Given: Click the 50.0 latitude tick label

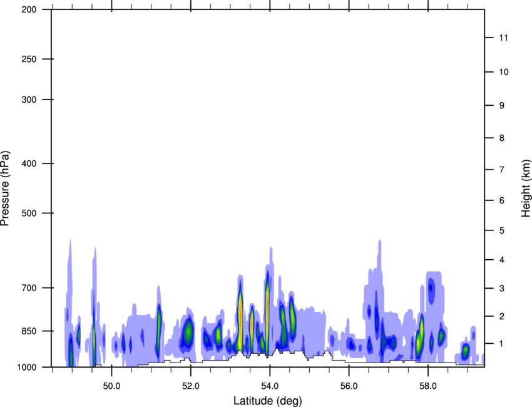Looking at the screenshot, I should (111, 386).
